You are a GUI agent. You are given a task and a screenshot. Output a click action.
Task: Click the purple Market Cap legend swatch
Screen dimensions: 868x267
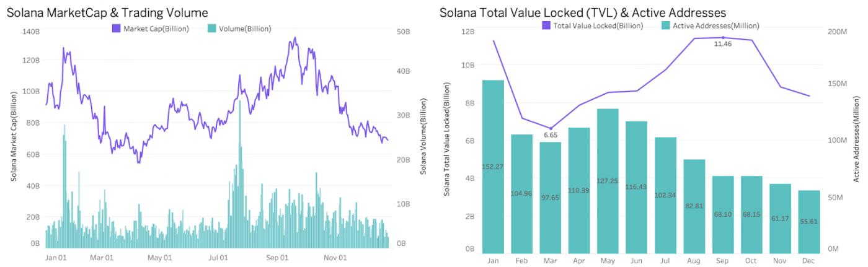(117, 28)
